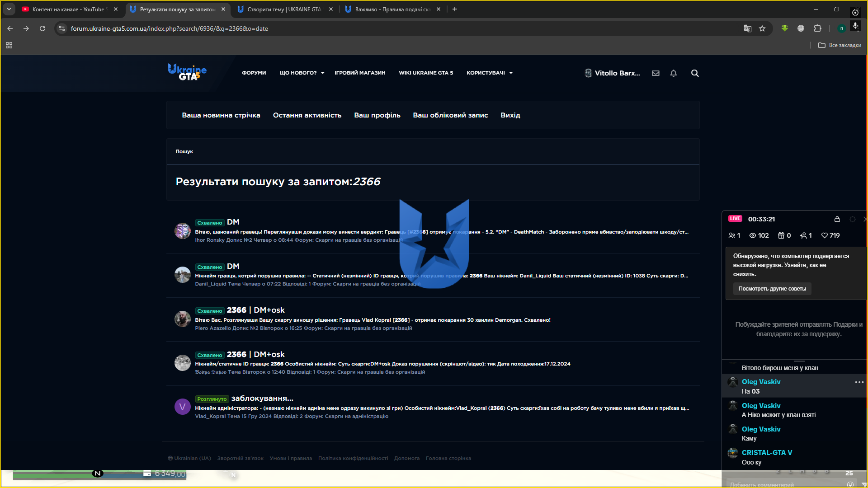Click the microphone overlay icon
The height and width of the screenshot is (488, 868).
point(855,26)
